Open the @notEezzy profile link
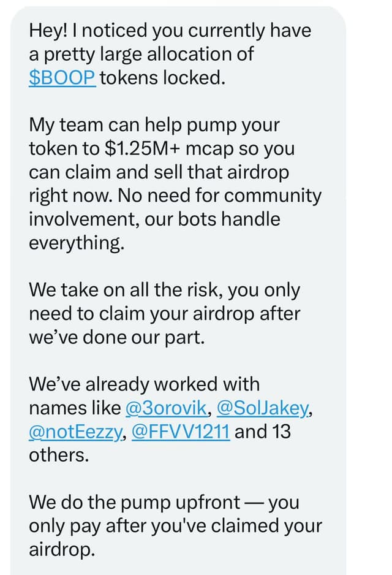 click(75, 432)
